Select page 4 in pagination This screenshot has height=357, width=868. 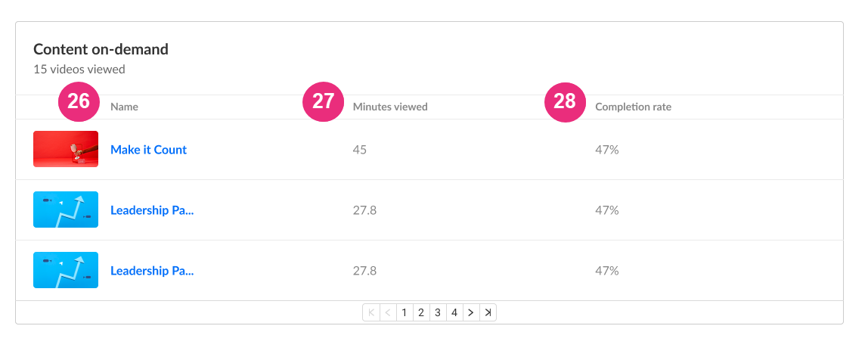(454, 312)
